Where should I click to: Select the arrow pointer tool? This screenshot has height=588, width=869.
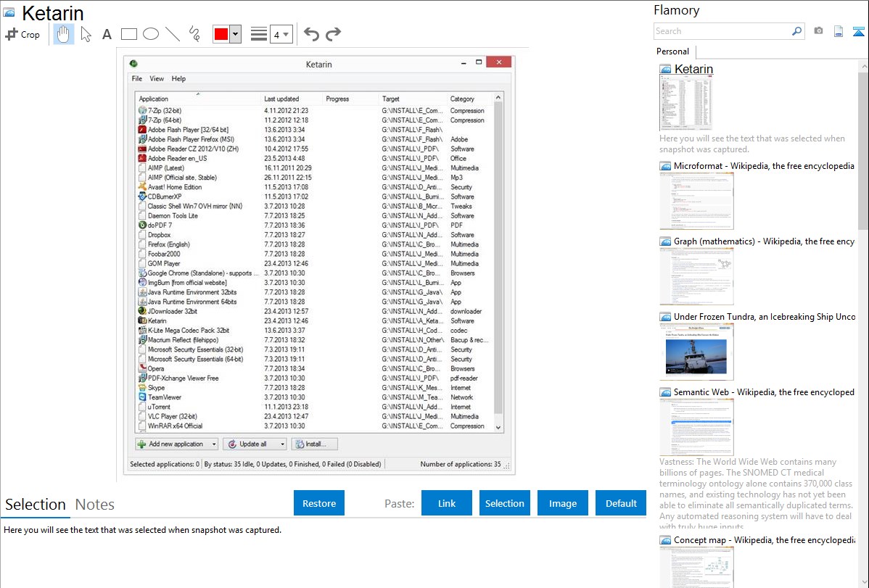coord(86,34)
